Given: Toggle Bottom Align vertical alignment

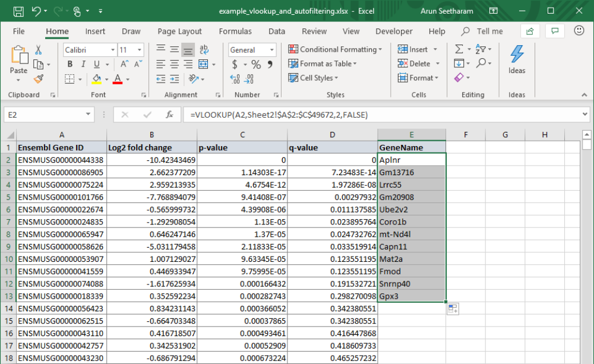Looking at the screenshot, I should [188, 50].
